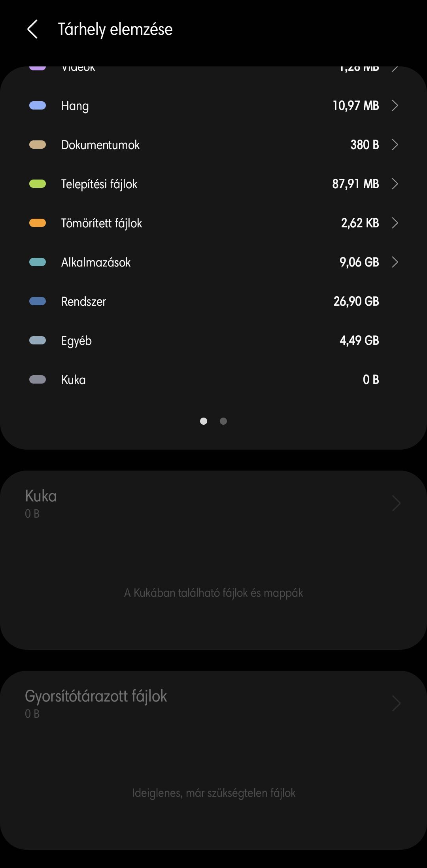Click the Rendszer 26,90 GB row
Viewport: 427px width, 868px height.
[x=213, y=301]
